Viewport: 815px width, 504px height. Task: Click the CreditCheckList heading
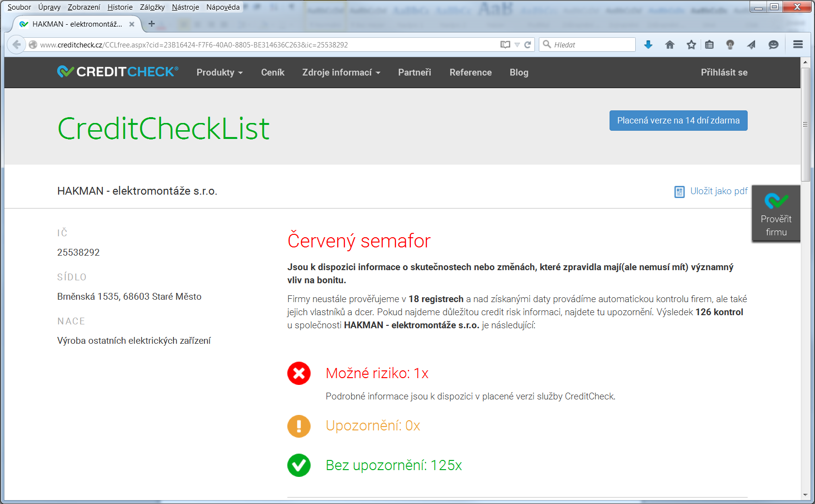pyautogui.click(x=163, y=129)
